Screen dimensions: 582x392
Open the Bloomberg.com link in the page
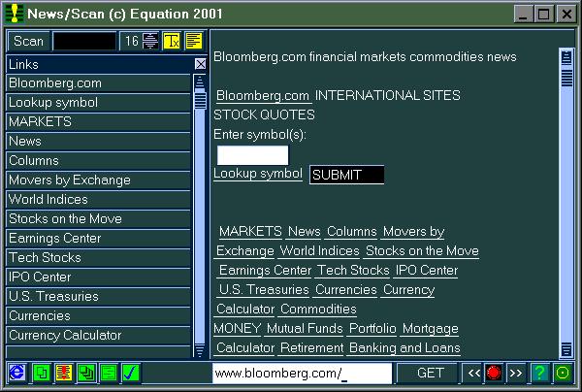click(x=263, y=96)
